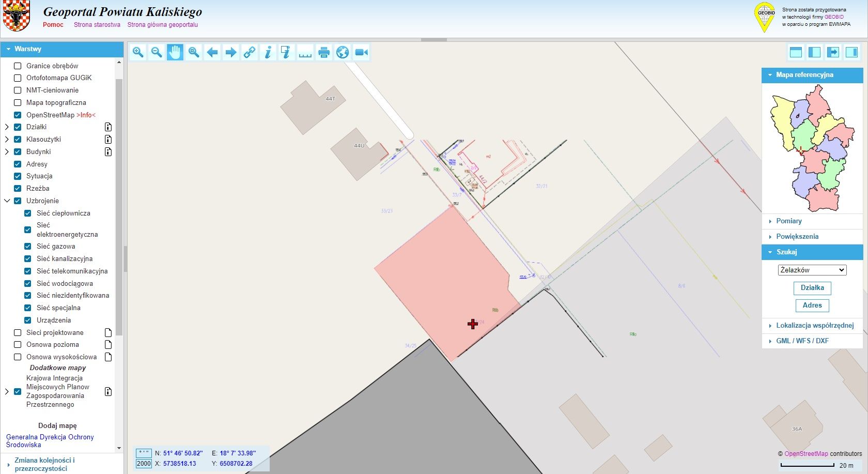Click the video camera icon
This screenshot has width=868, height=474.
[x=361, y=52]
